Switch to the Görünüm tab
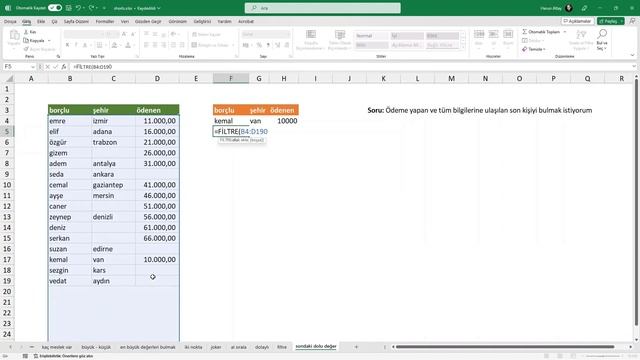Viewport: 640px width, 360px height. 178,21
